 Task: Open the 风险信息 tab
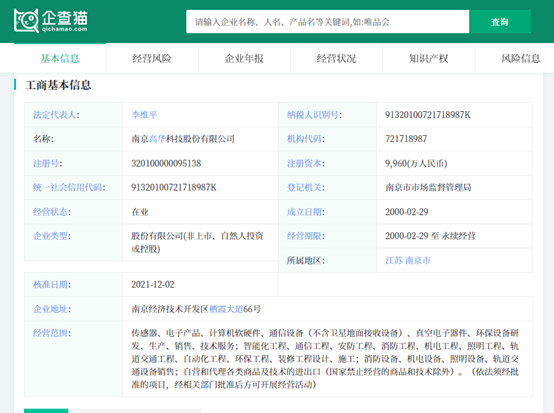click(x=521, y=58)
